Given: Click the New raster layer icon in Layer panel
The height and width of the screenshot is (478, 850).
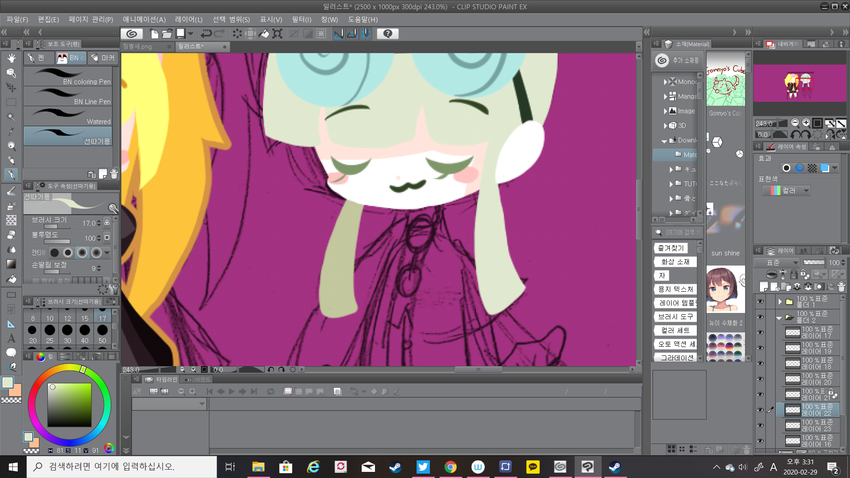Looking at the screenshot, I should (765, 287).
